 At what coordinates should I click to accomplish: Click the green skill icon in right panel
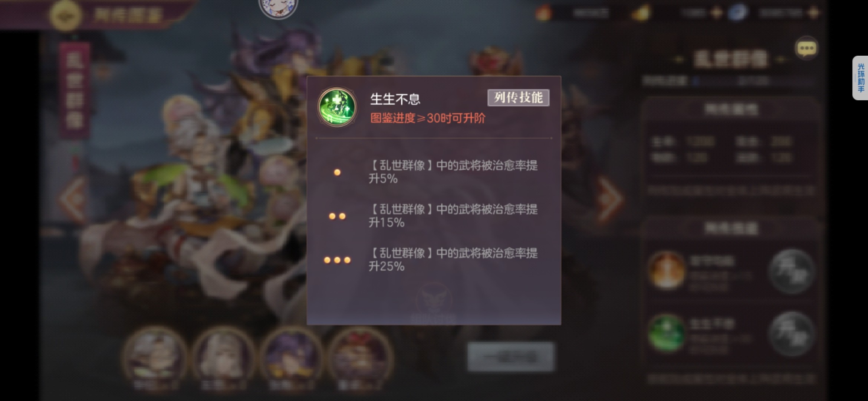click(667, 333)
